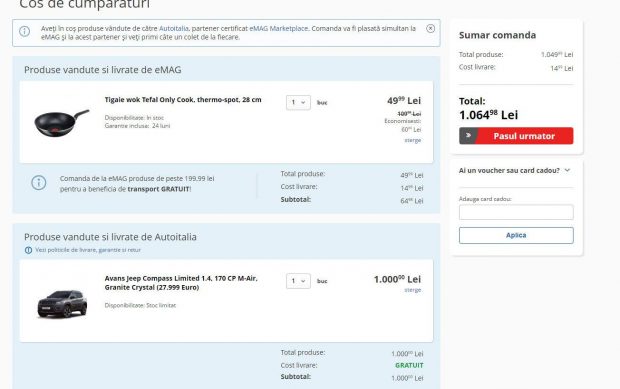
Task: Open the Tefal wok pan thumbnail
Action: (62, 123)
